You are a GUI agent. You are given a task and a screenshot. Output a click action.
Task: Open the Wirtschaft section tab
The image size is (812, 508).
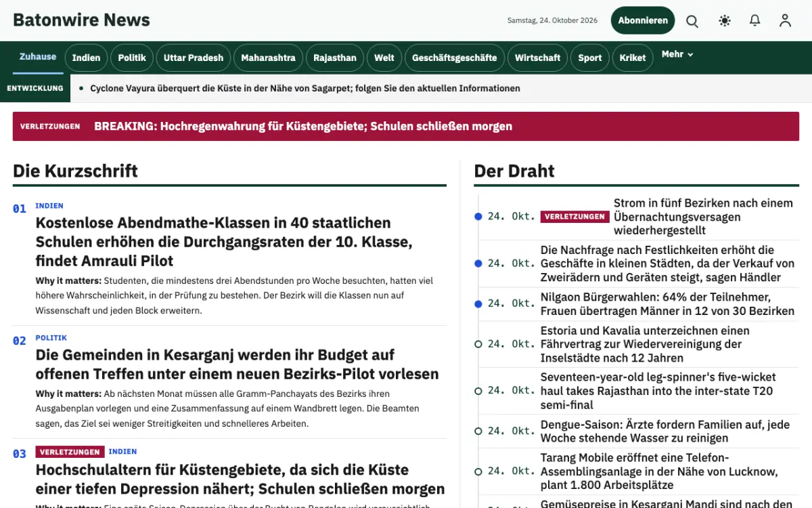537,58
